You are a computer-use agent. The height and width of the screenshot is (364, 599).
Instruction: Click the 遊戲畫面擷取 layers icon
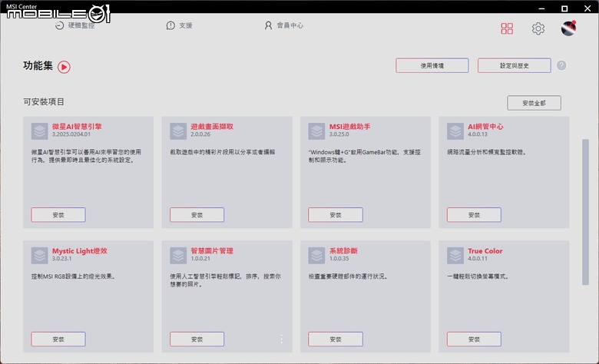[178, 131]
